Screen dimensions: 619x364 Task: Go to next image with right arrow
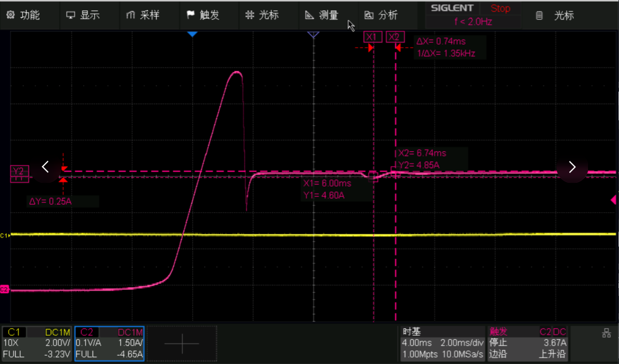click(572, 167)
